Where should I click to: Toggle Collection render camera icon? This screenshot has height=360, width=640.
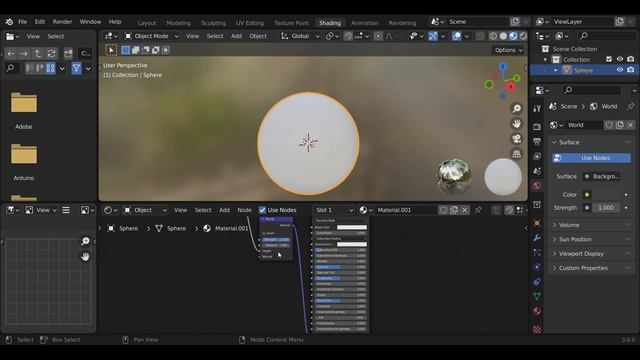(631, 59)
